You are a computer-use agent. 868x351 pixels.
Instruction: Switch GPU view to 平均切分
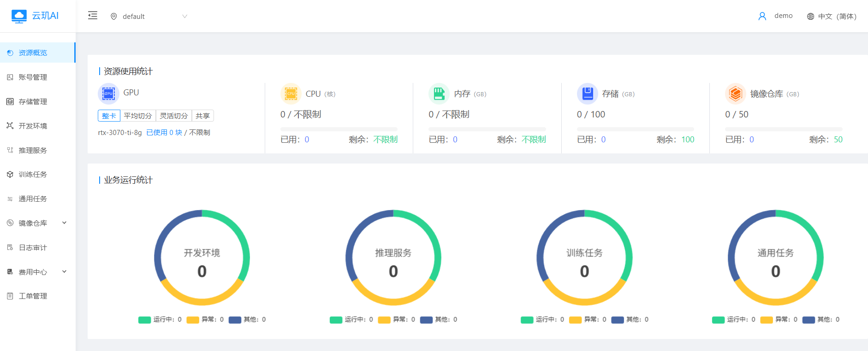(138, 116)
